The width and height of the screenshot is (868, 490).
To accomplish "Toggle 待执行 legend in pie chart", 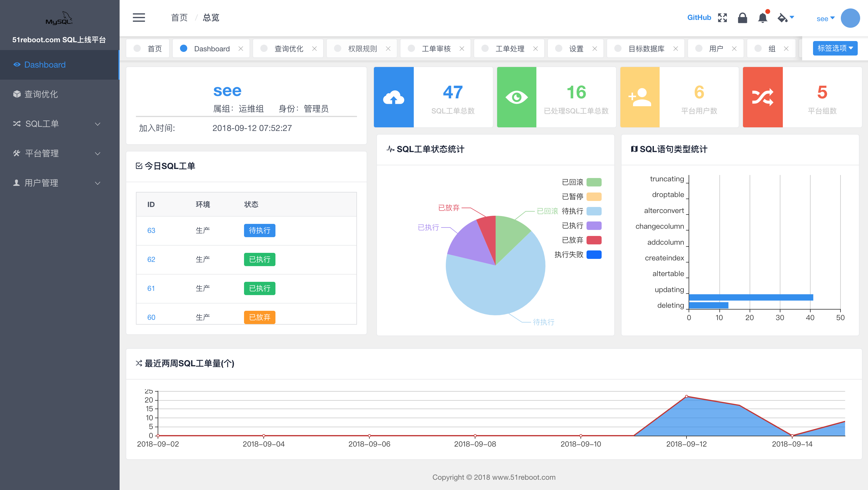I will pyautogui.click(x=582, y=211).
